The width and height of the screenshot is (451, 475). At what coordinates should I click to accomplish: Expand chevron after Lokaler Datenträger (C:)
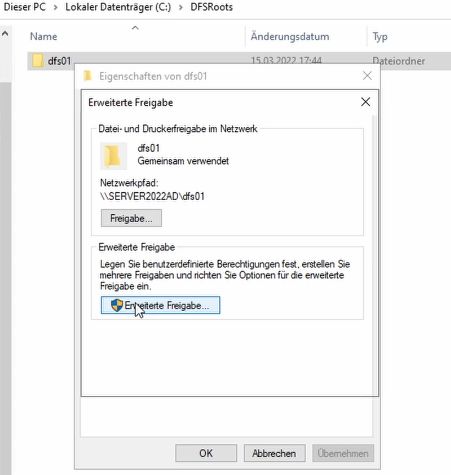[x=181, y=7]
